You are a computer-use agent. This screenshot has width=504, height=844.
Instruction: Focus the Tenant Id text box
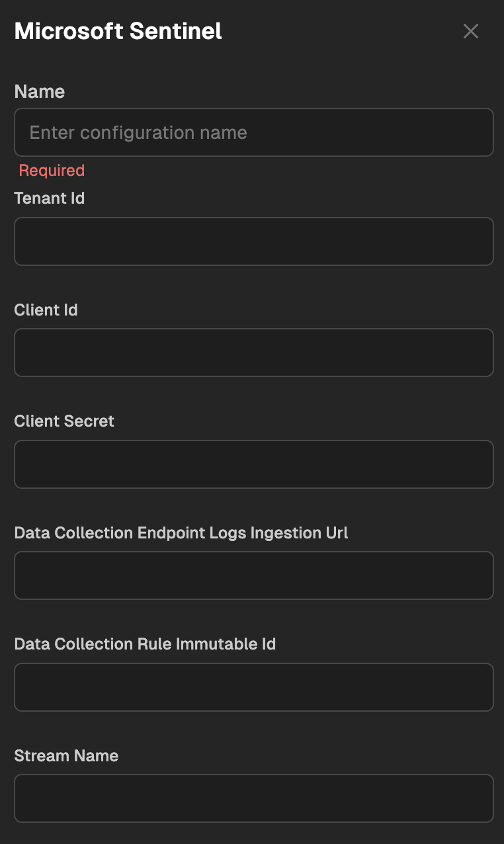pos(254,241)
